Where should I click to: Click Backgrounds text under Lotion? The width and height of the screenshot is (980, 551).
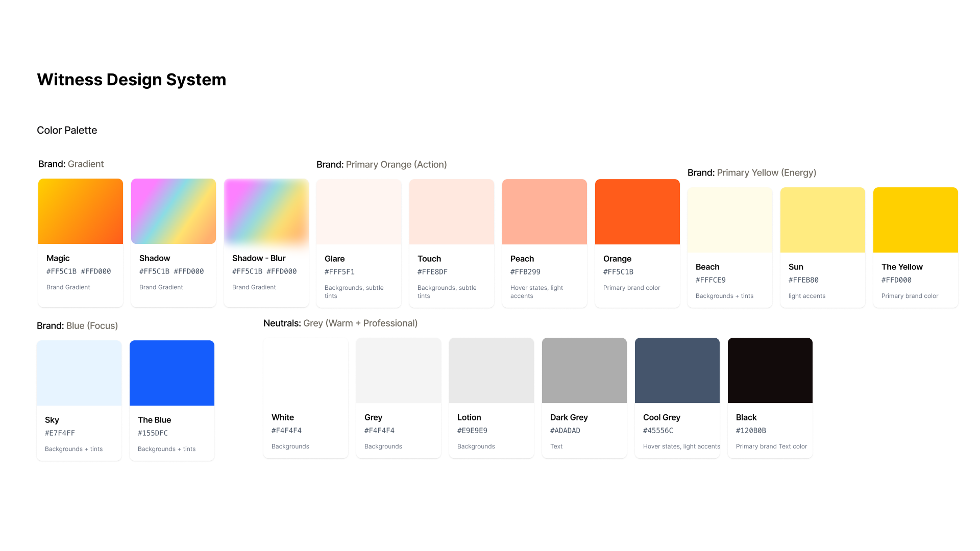476,446
